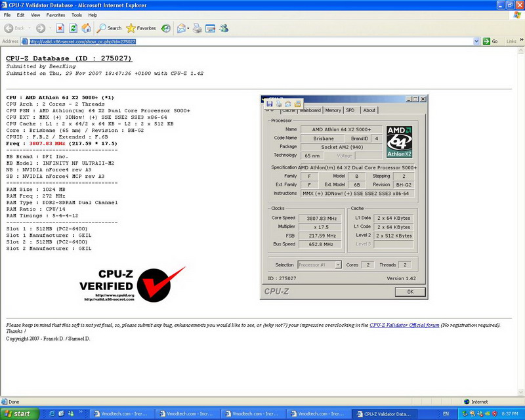Click the EN language indicator
Viewport: 525px width, 420px height.
[446, 414]
